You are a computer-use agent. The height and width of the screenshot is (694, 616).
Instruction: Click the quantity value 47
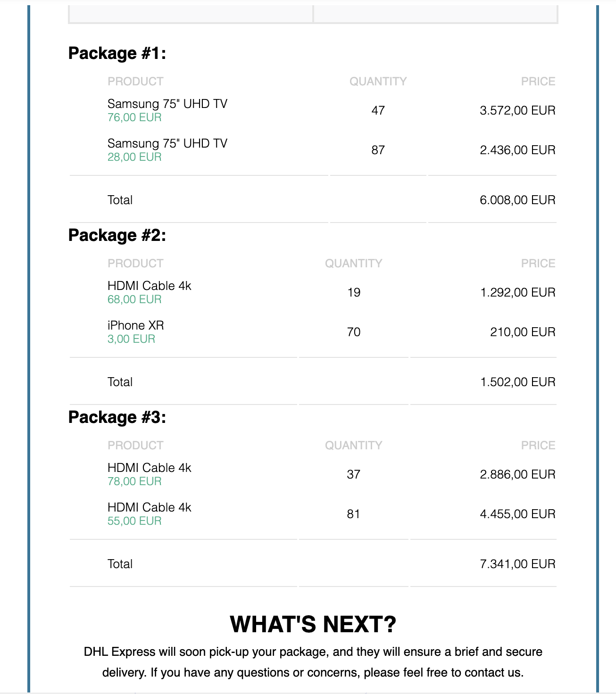[378, 111]
